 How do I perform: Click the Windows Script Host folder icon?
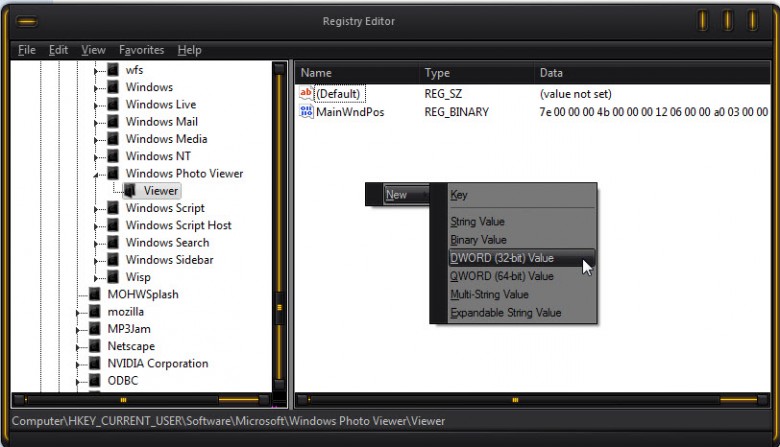click(x=113, y=225)
